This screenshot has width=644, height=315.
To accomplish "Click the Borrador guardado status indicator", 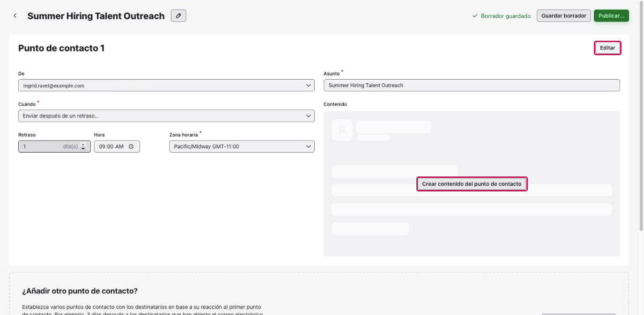I will (501, 16).
